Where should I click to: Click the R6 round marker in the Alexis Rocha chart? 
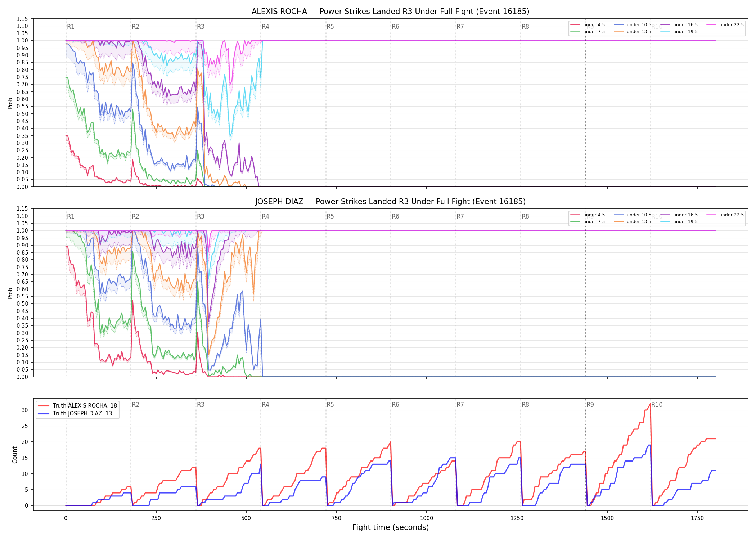395,27
